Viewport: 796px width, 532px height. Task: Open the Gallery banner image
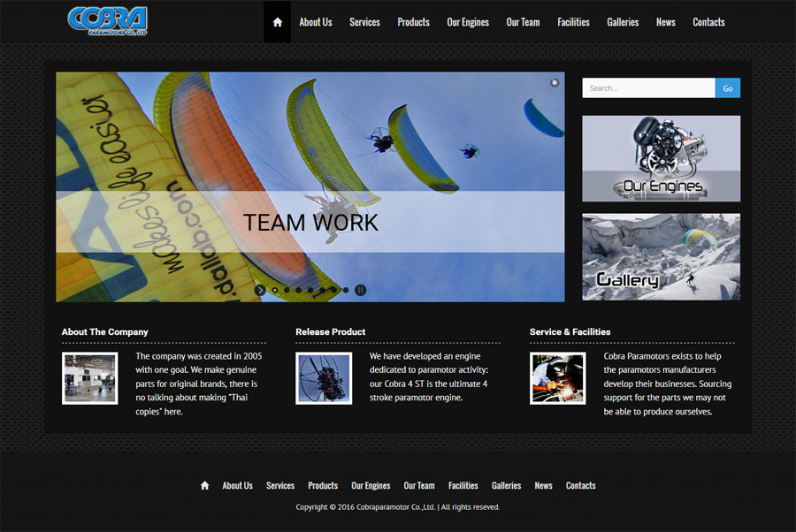(661, 256)
